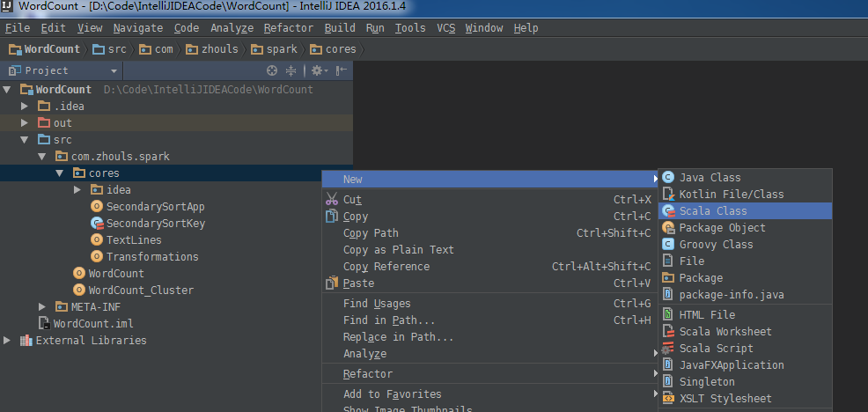Open the Project panel settings gear

pos(320,70)
